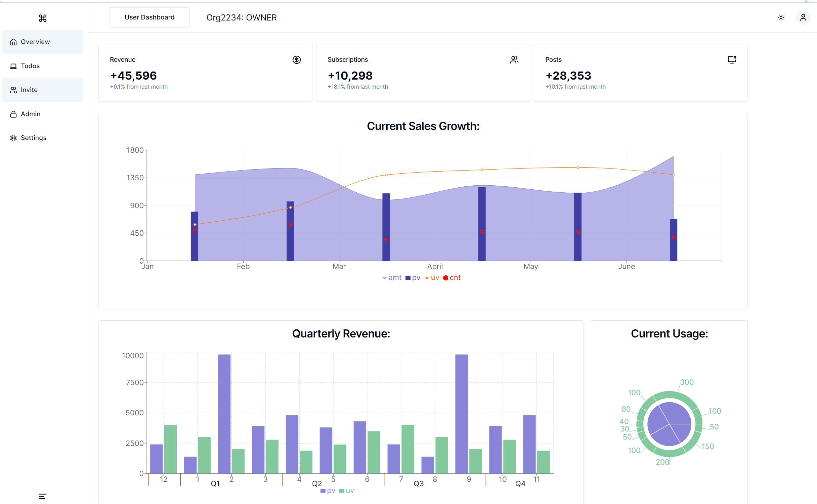
Task: Click the dollar icon on the Revenue card
Action: (297, 60)
